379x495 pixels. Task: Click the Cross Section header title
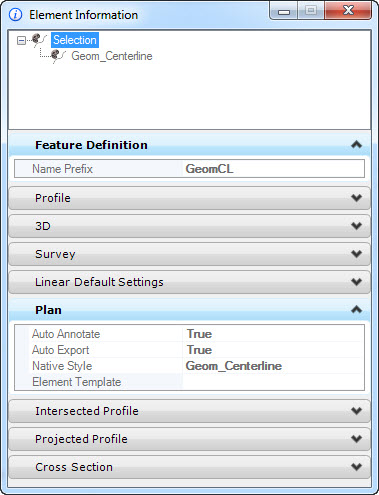74,467
